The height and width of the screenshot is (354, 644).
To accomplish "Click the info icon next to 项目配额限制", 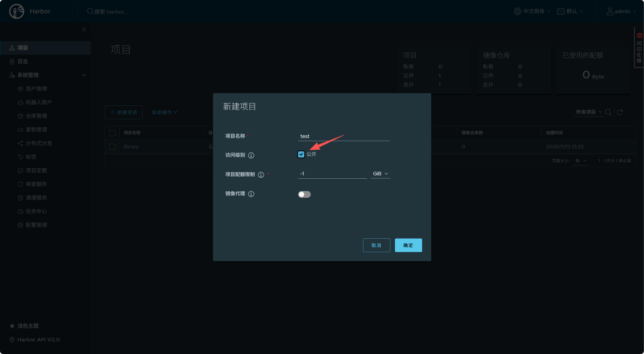I will (x=261, y=175).
